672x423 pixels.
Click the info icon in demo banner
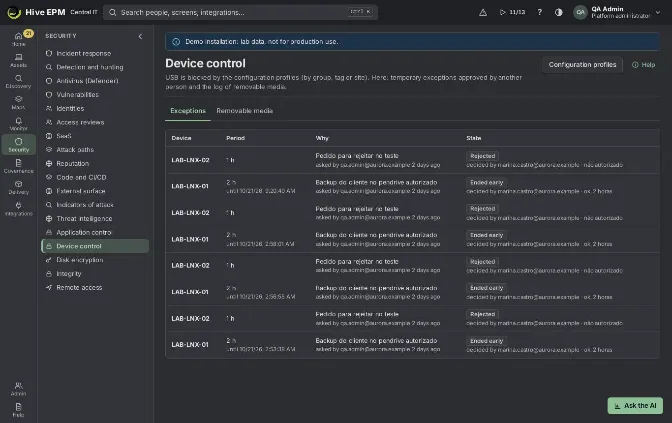(x=176, y=42)
